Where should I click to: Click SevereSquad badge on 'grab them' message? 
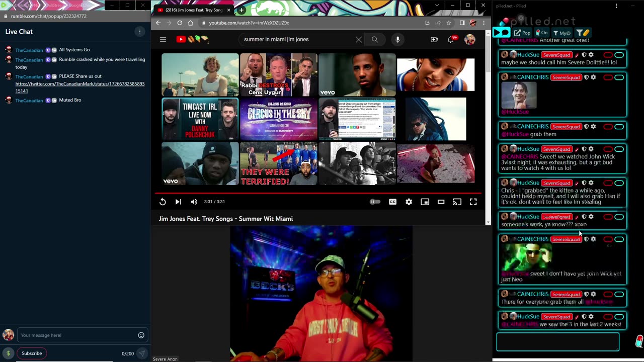566,127
